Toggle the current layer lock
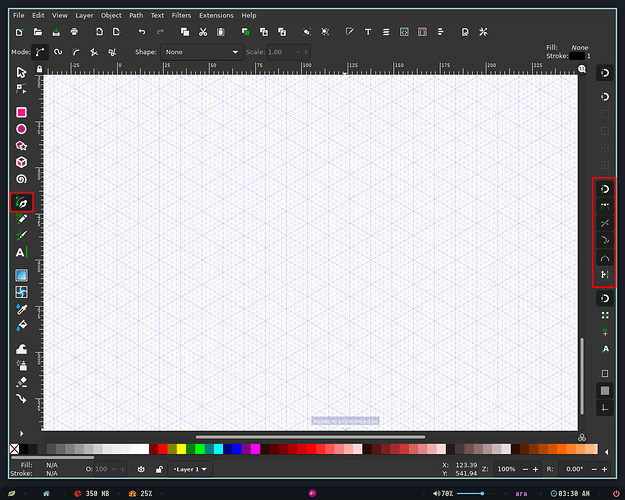 pyautogui.click(x=159, y=469)
